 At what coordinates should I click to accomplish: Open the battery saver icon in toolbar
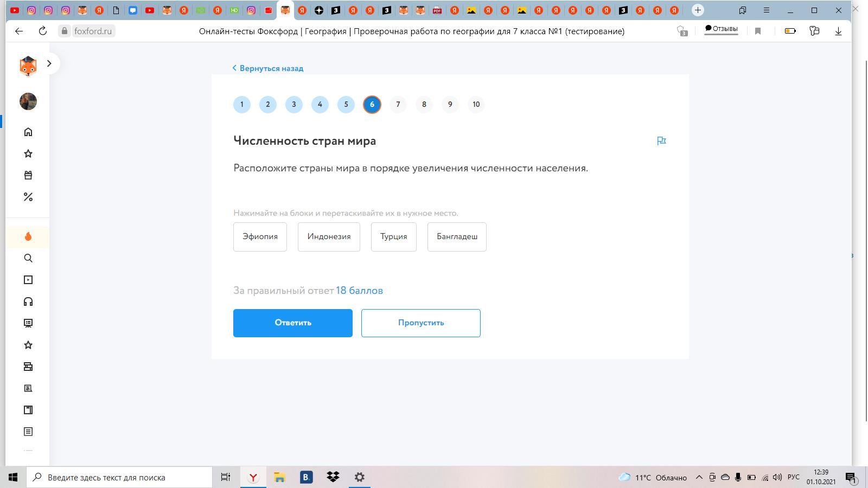[x=790, y=31]
